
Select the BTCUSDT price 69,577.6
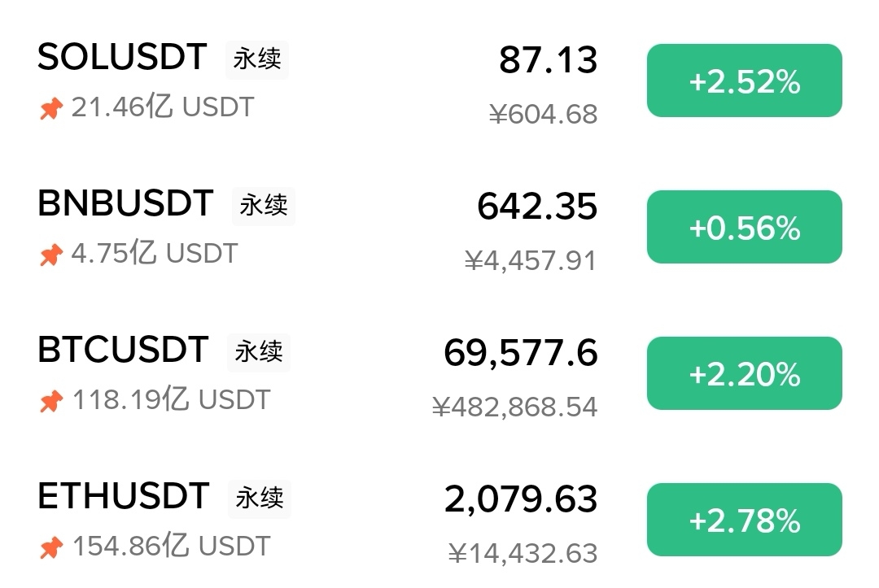coord(521,353)
